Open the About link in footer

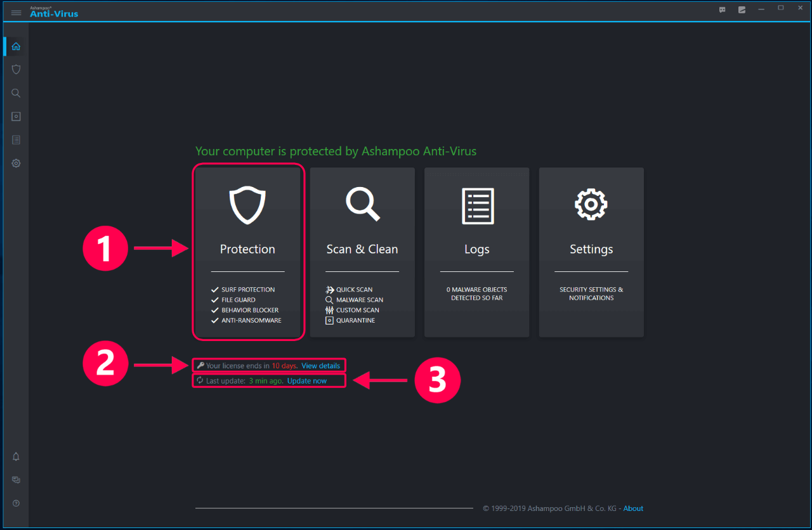pos(633,508)
